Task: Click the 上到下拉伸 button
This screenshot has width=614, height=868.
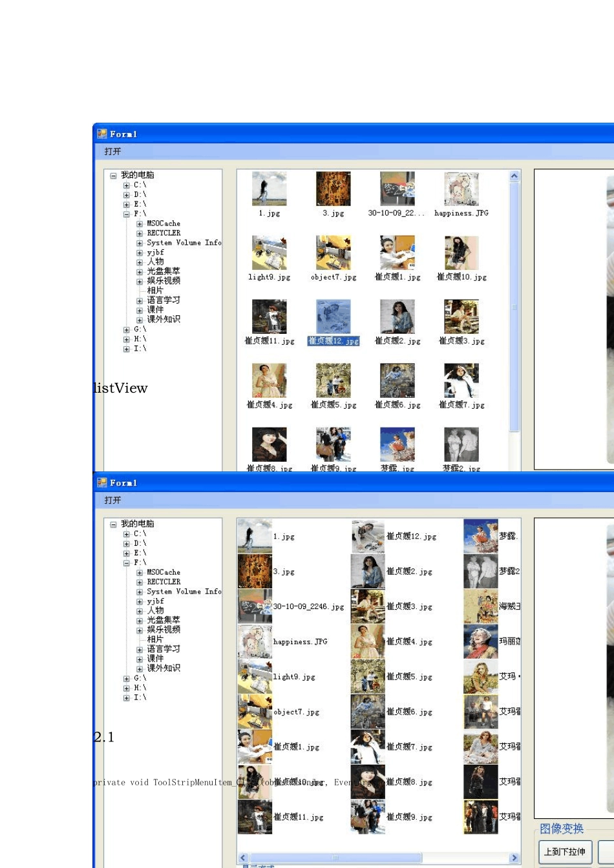Action: pos(565,852)
